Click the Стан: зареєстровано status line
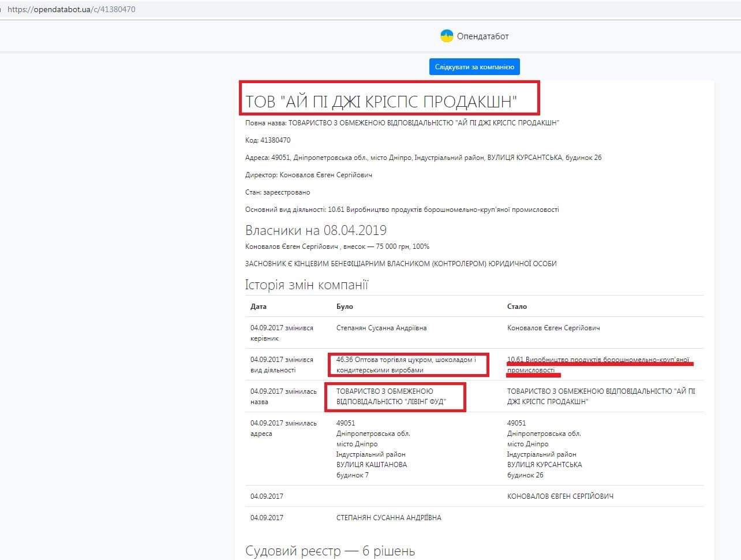This screenshot has width=741, height=560. [278, 192]
